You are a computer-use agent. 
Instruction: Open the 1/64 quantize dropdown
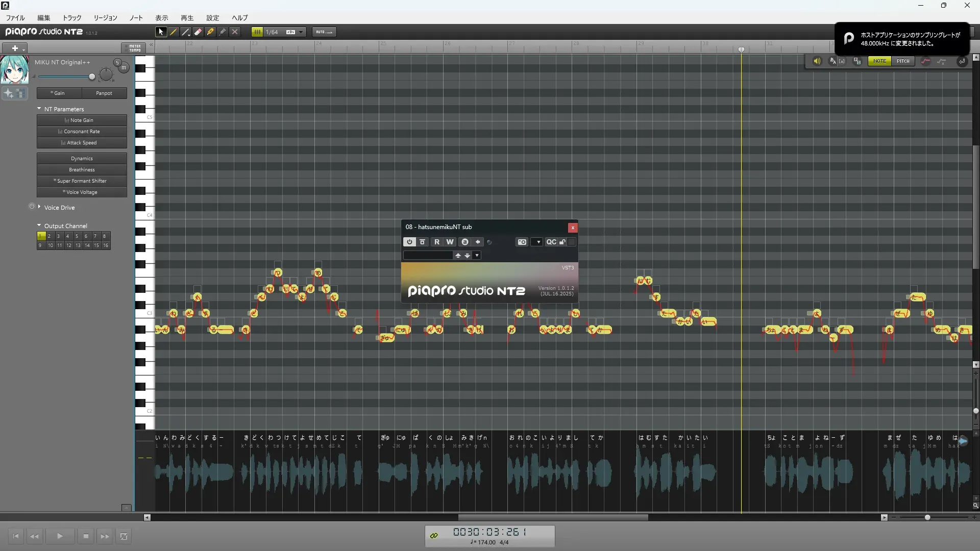(x=301, y=32)
